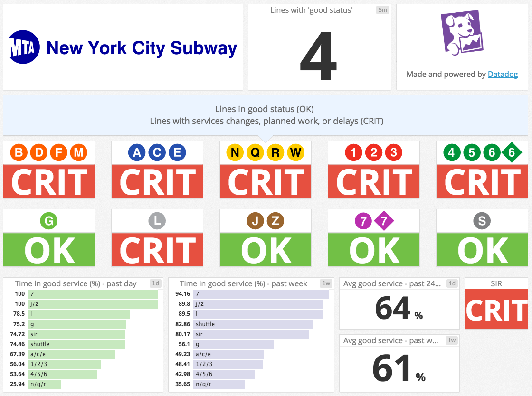Open the 1d timeframe selector on past-day chart
The width and height of the screenshot is (532, 396).
coord(155,283)
